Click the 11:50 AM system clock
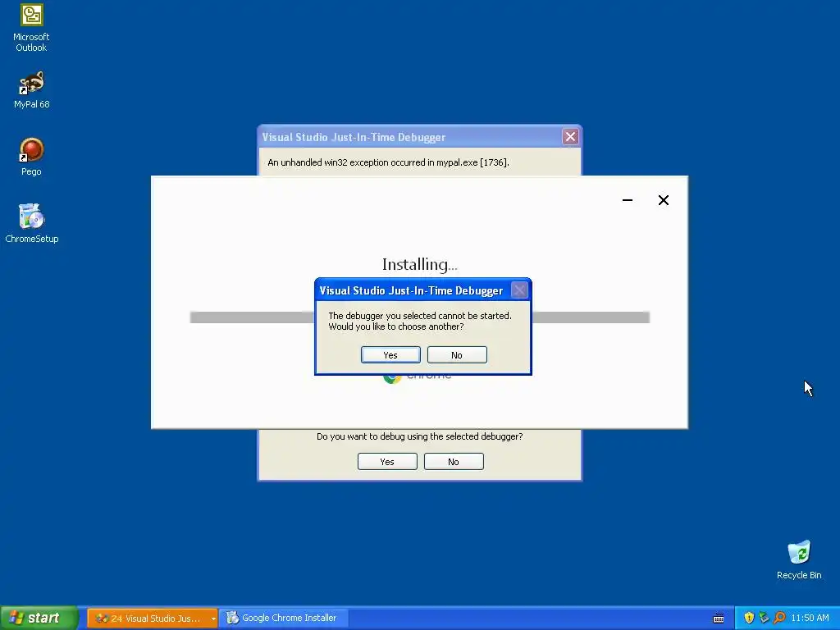 (x=810, y=618)
